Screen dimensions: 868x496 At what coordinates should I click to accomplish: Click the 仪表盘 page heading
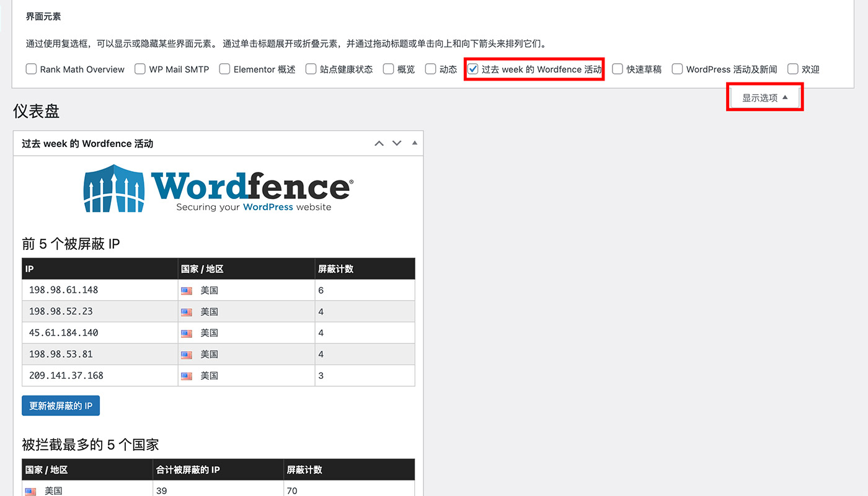click(37, 112)
